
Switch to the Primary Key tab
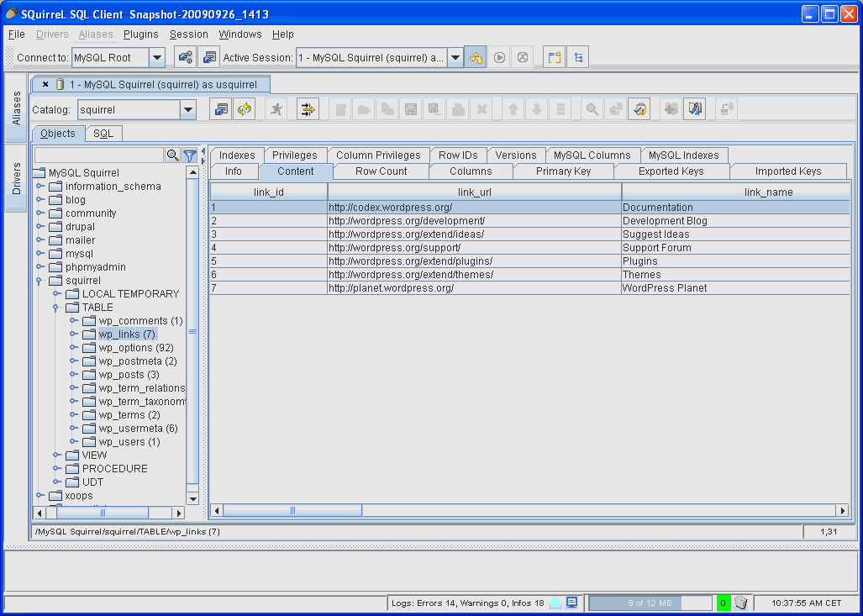coord(563,171)
